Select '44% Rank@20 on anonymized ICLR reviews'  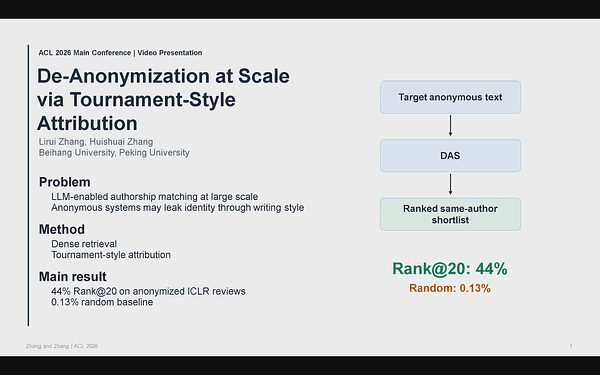(x=148, y=291)
